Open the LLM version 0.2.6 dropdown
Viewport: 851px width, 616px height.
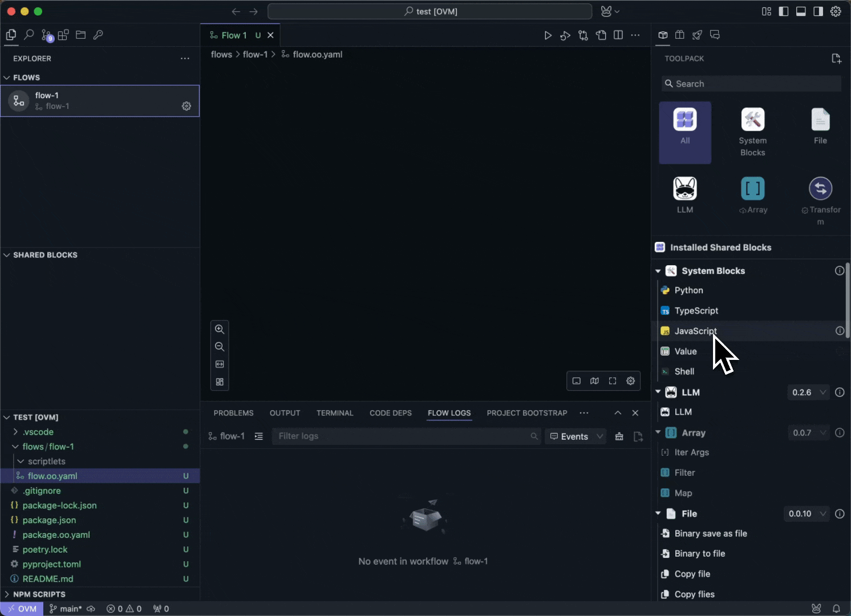tap(808, 392)
